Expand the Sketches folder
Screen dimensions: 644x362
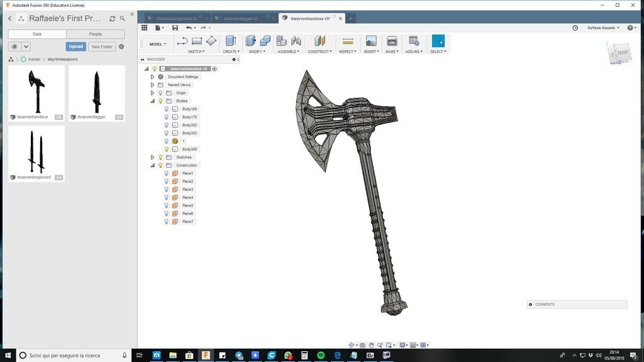[x=152, y=157]
